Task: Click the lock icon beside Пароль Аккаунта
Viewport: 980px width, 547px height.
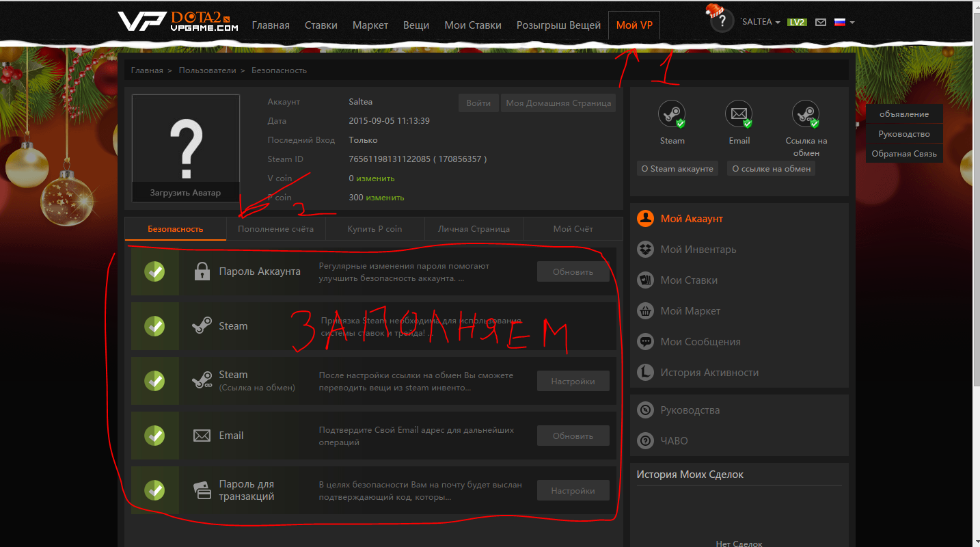Action: [x=202, y=271]
